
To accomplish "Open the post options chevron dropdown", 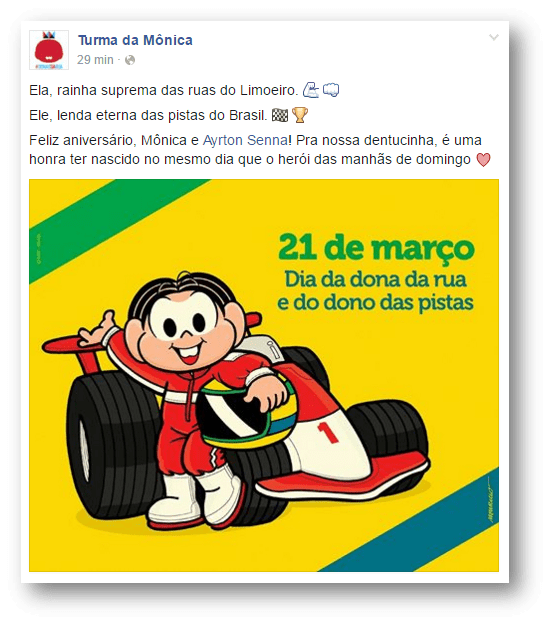I will click(494, 37).
